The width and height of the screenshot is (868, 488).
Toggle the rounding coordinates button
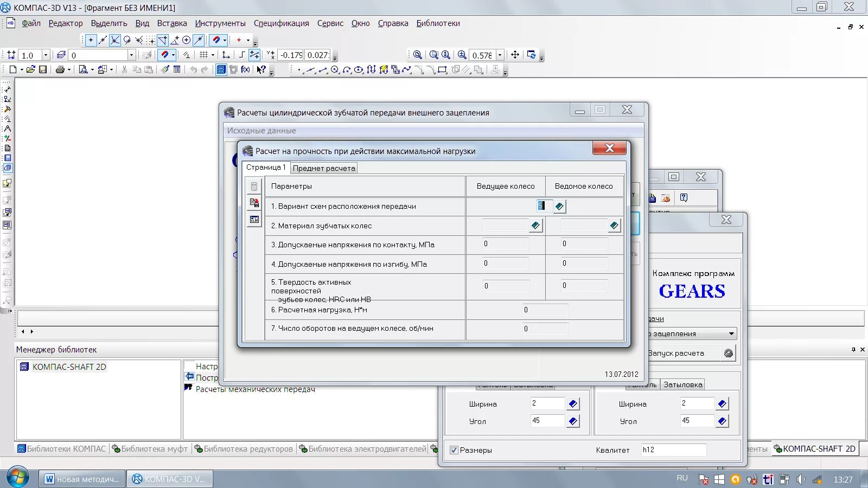point(254,55)
